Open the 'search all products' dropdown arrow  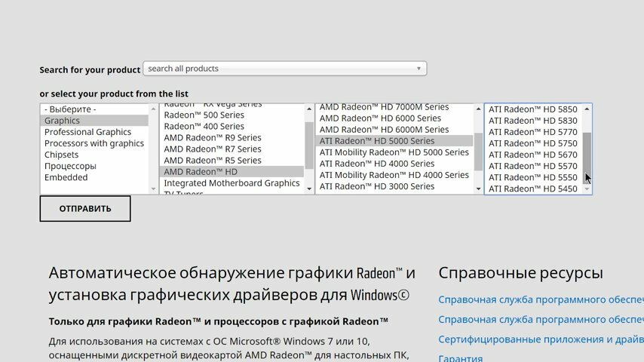click(x=419, y=69)
